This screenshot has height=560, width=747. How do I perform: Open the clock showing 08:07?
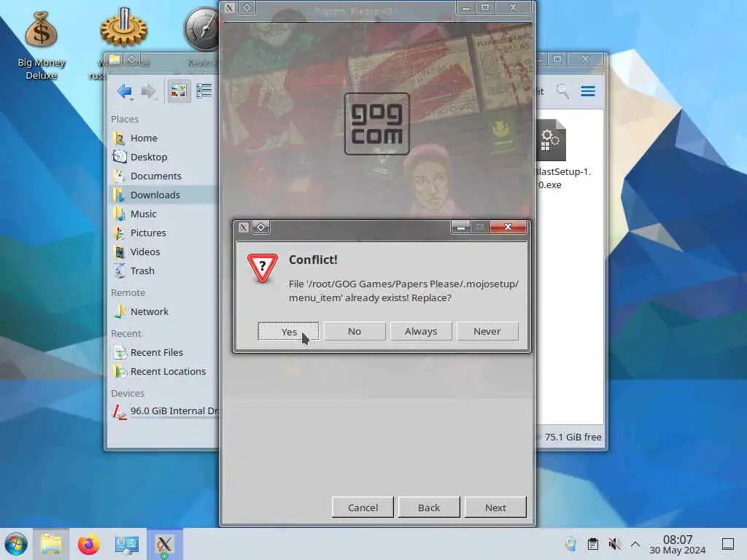click(678, 544)
